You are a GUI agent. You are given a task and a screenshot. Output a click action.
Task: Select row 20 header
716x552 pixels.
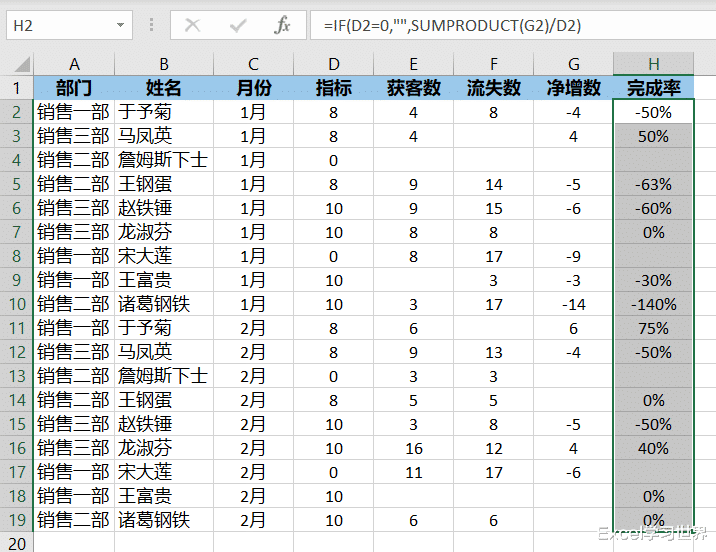click(x=16, y=543)
